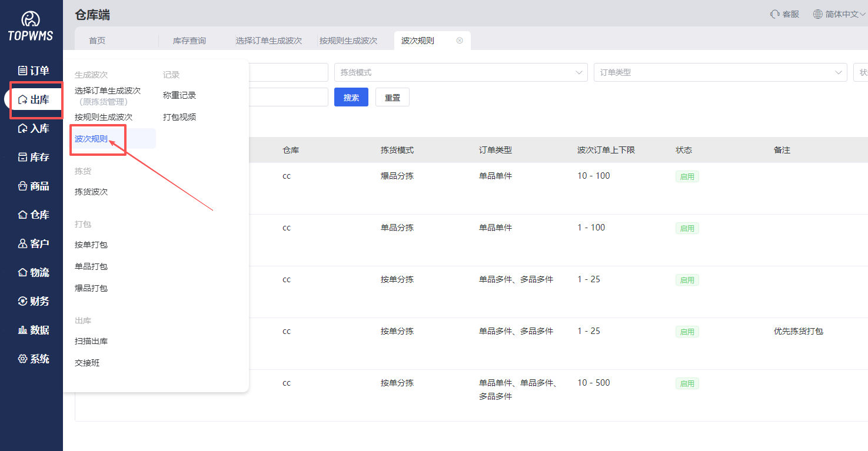868x451 pixels.
Task: Toggle 启用 status on the last rule row
Action: (687, 383)
